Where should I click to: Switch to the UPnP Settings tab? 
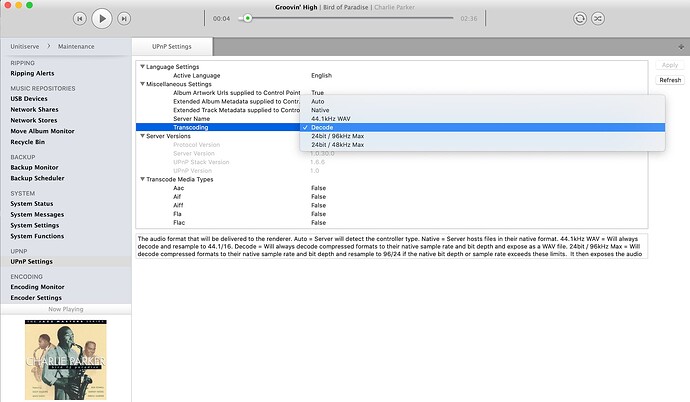pyautogui.click(x=172, y=46)
